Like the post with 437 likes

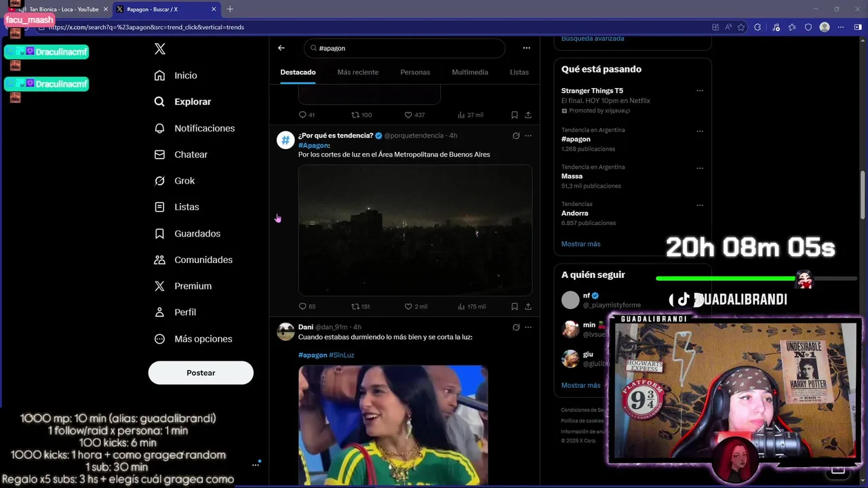tap(414, 115)
